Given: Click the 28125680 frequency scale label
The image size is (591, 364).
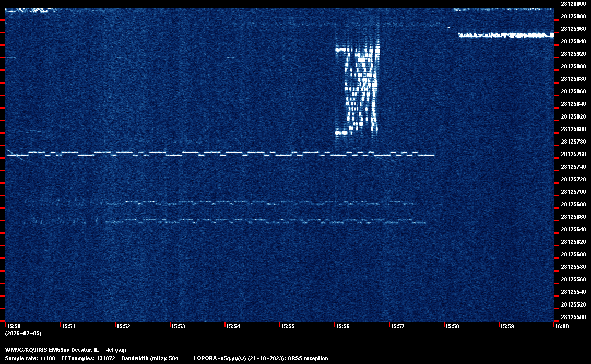Looking at the screenshot, I should point(573,204).
